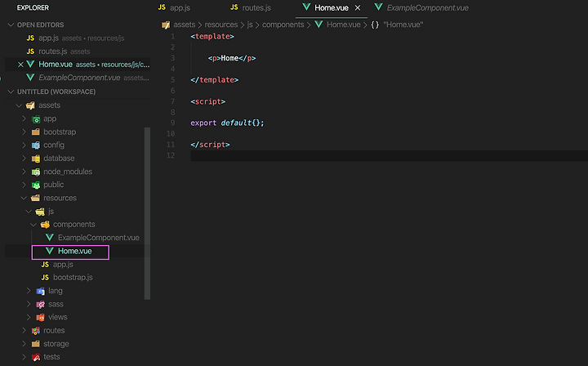Click the database folder icon
The image size is (588, 366).
coord(36,158)
